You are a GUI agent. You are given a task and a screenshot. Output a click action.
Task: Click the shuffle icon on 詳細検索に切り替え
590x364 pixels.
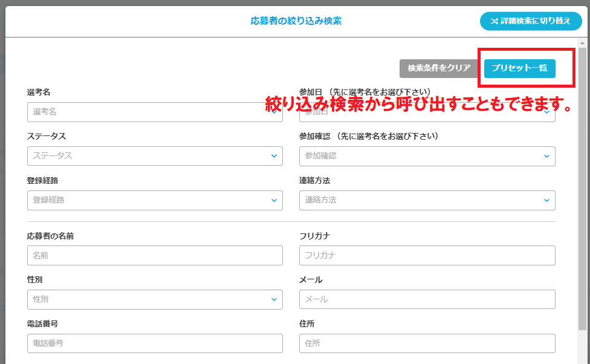[x=494, y=21]
